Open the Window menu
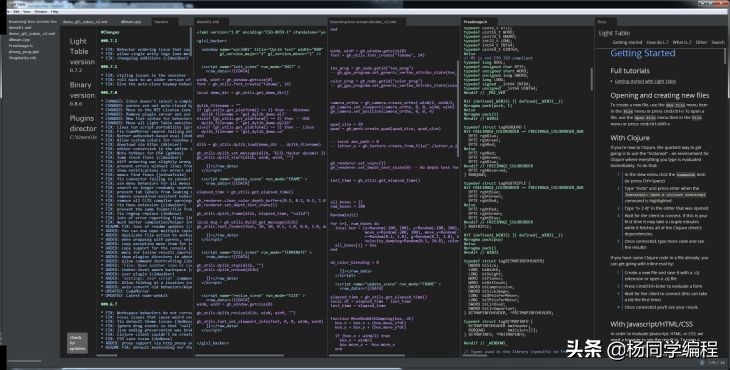This screenshot has width=730, height=370. click(x=41, y=11)
